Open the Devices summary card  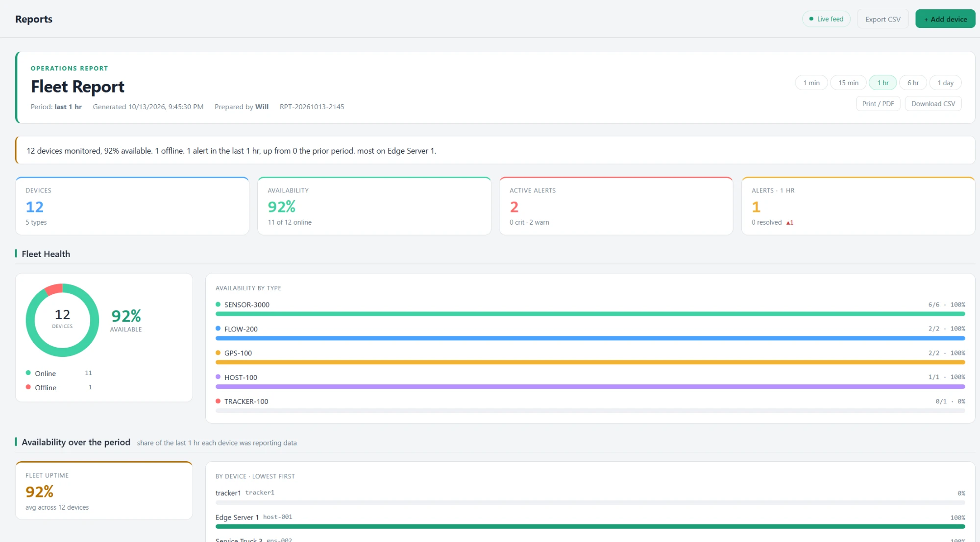pyautogui.click(x=132, y=206)
